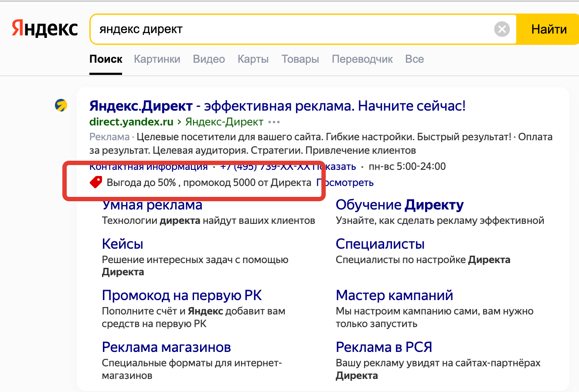The width and height of the screenshot is (579, 392).
Task: Go to the Карты tab
Action: point(253,59)
